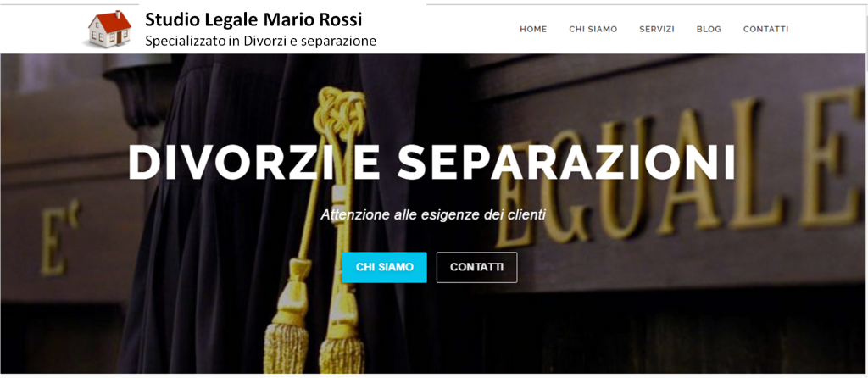Select CONTATTI in the top navigation bar
Image resolution: width=868 pixels, height=378 pixels.
[x=765, y=30]
